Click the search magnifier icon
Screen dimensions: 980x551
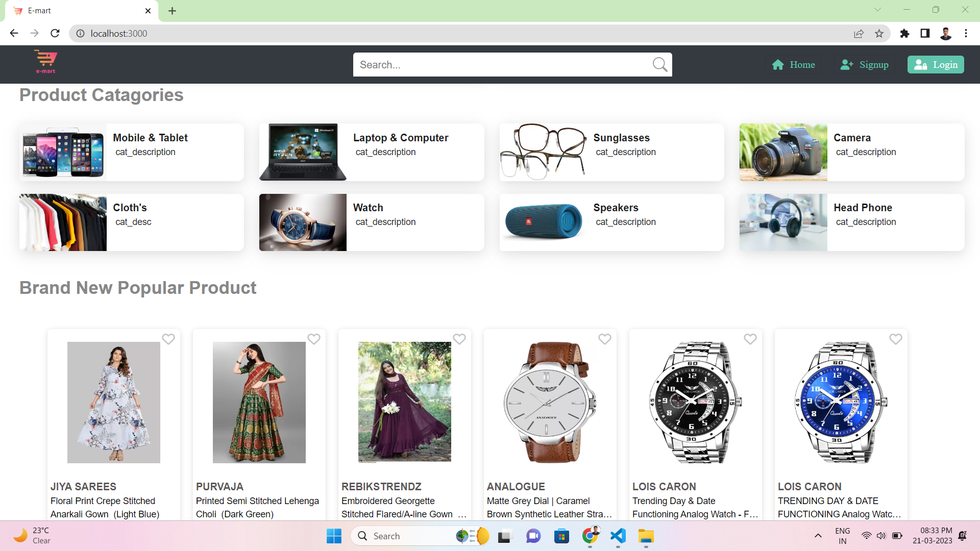coord(659,64)
